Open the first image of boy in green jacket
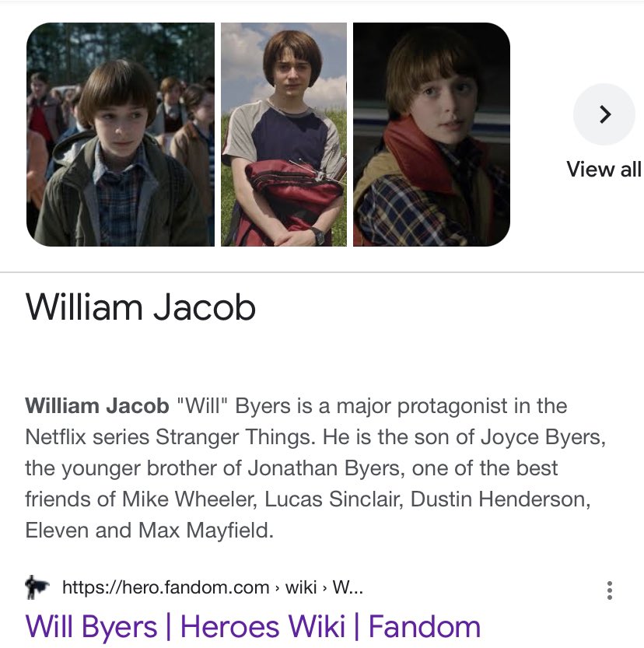This screenshot has width=644, height=648. point(121,135)
